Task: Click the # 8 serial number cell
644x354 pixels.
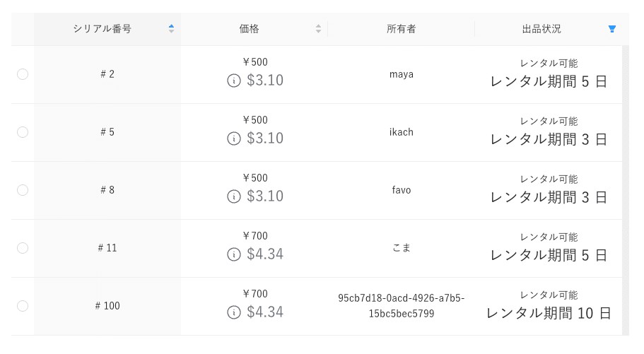Action: (x=107, y=190)
